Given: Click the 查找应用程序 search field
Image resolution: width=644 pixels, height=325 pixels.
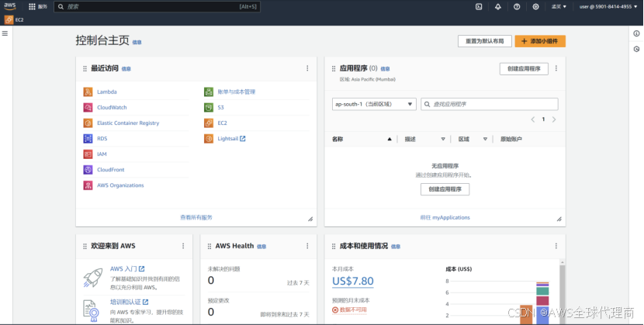Looking at the screenshot, I should [490, 104].
